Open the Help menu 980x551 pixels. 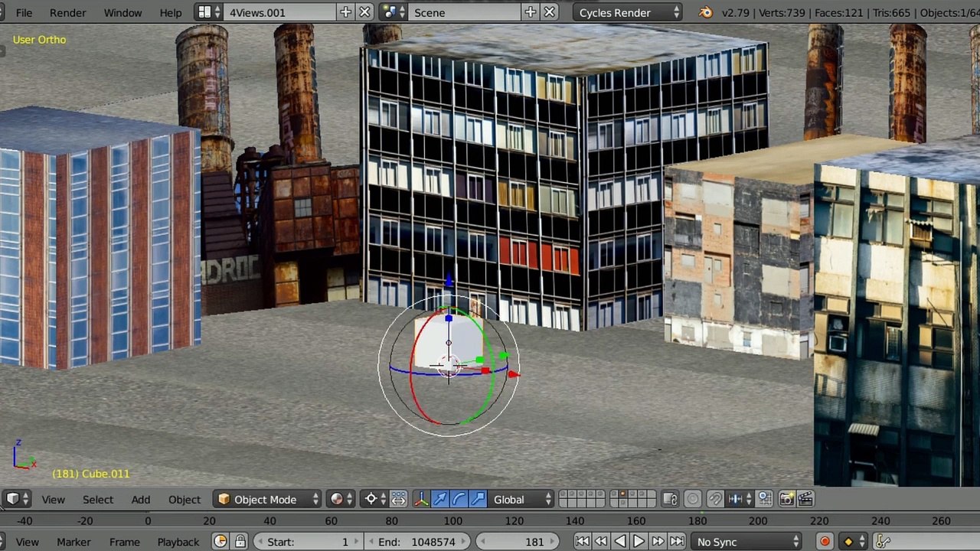(x=171, y=12)
